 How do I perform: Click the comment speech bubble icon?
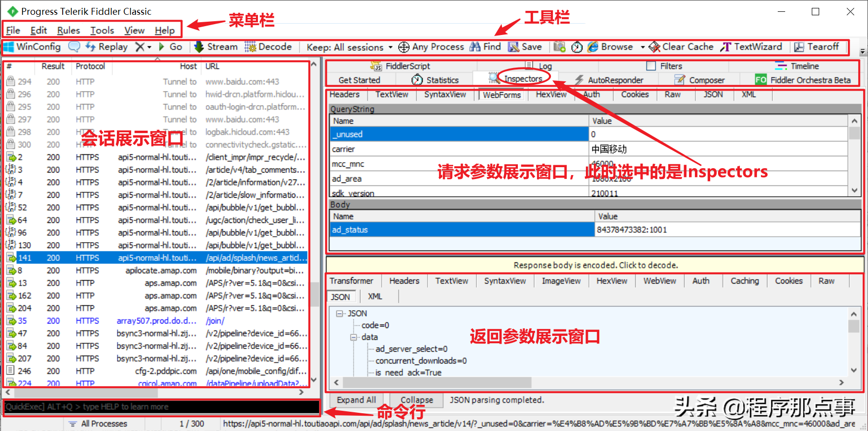(x=74, y=47)
